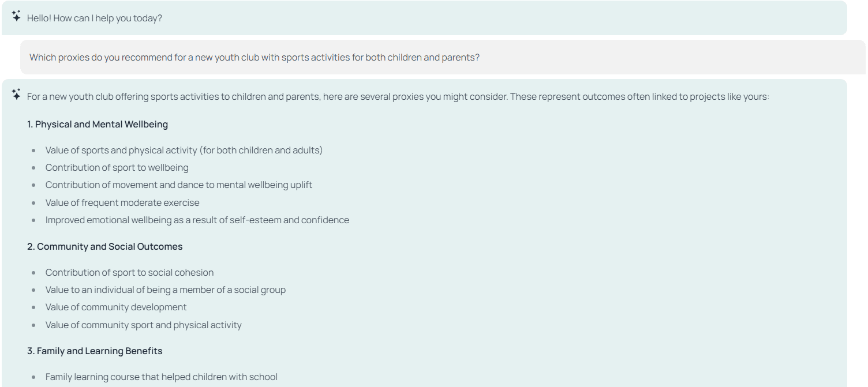
Task: Select "Value of frequent moderate exercise" item
Action: point(122,203)
